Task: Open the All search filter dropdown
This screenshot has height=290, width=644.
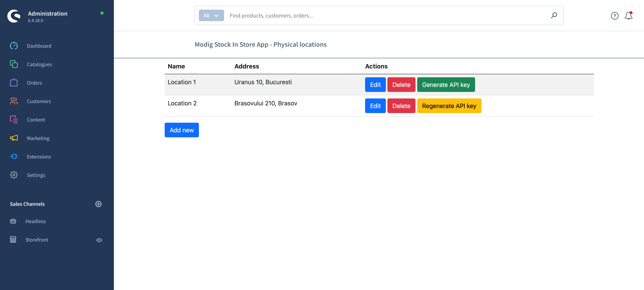Action: click(x=211, y=16)
